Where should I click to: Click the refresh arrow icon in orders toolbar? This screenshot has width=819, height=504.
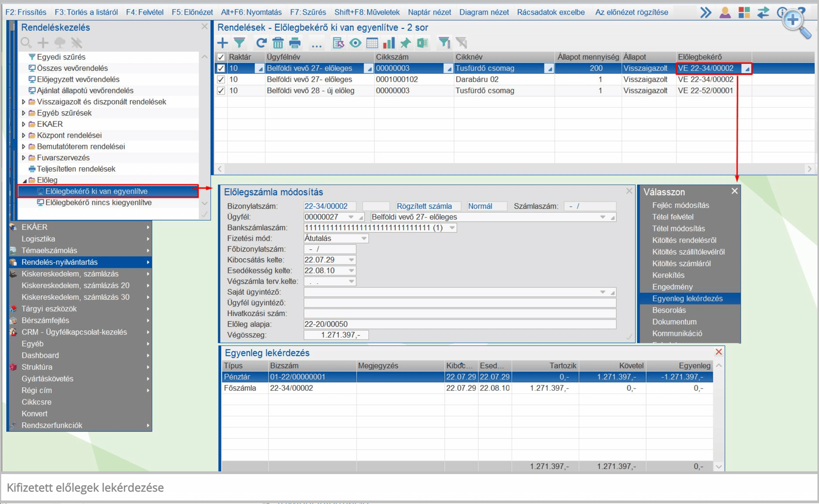[x=261, y=43]
